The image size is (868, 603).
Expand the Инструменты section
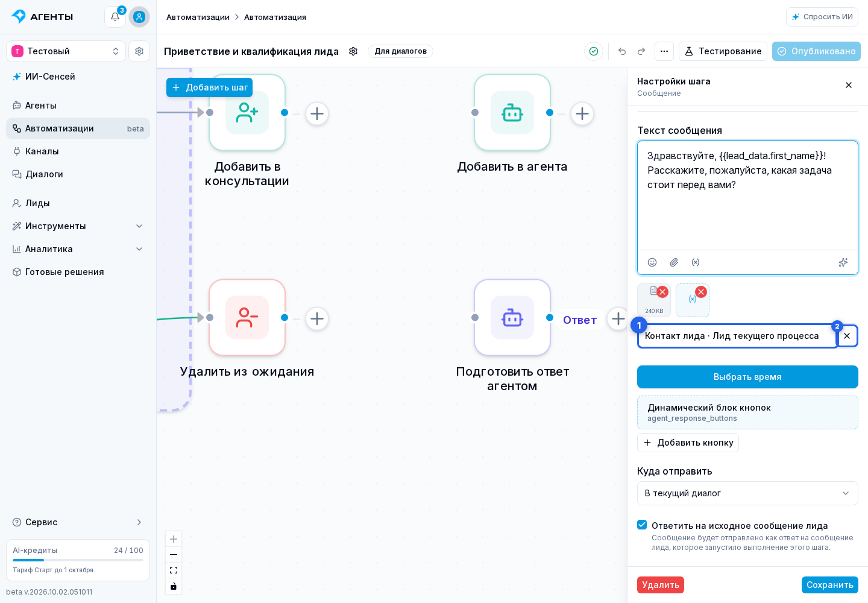[78, 226]
